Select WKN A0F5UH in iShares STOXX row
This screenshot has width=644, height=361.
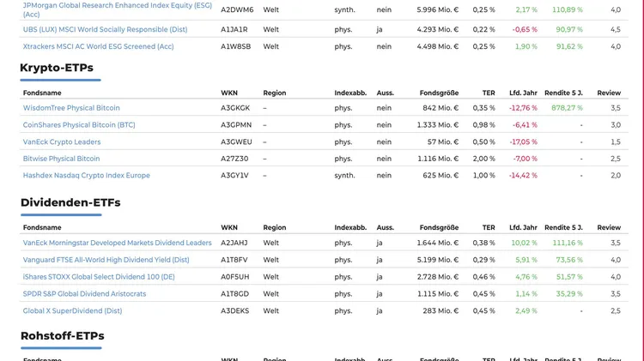235,277
